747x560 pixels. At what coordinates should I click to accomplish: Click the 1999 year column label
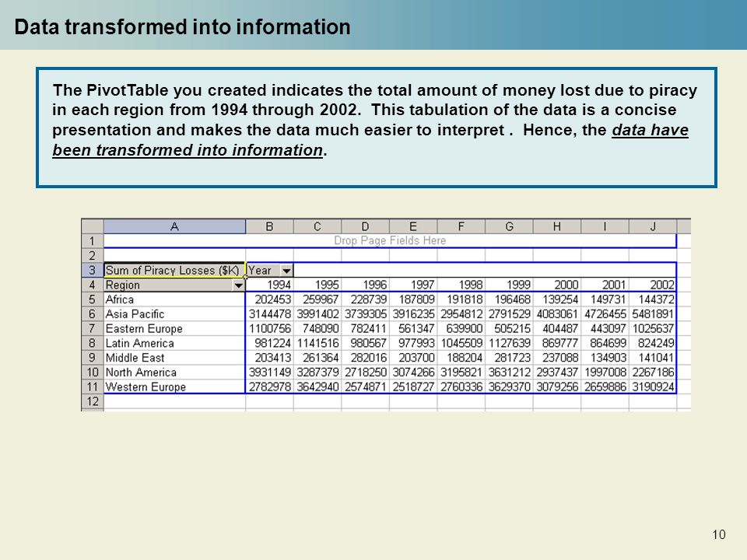click(509, 285)
